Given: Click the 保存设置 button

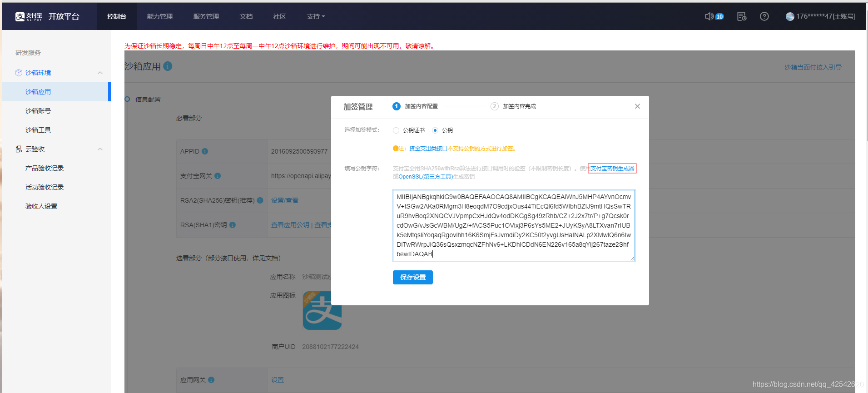Looking at the screenshot, I should pos(413,277).
